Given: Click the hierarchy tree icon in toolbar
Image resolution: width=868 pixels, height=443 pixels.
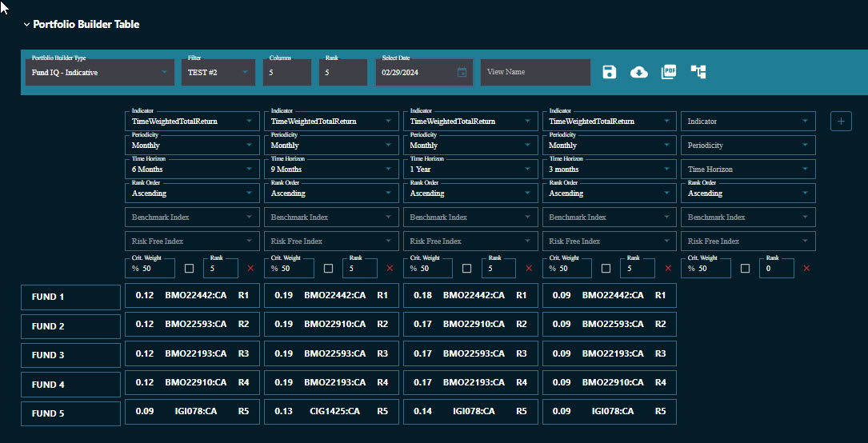Looking at the screenshot, I should point(698,72).
